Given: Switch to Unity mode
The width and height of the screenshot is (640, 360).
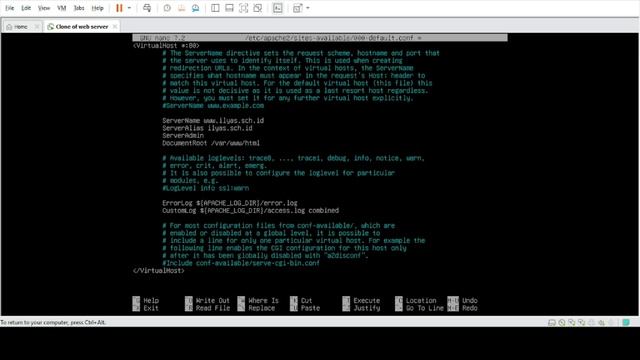Looking at the screenshot, I should (x=258, y=8).
